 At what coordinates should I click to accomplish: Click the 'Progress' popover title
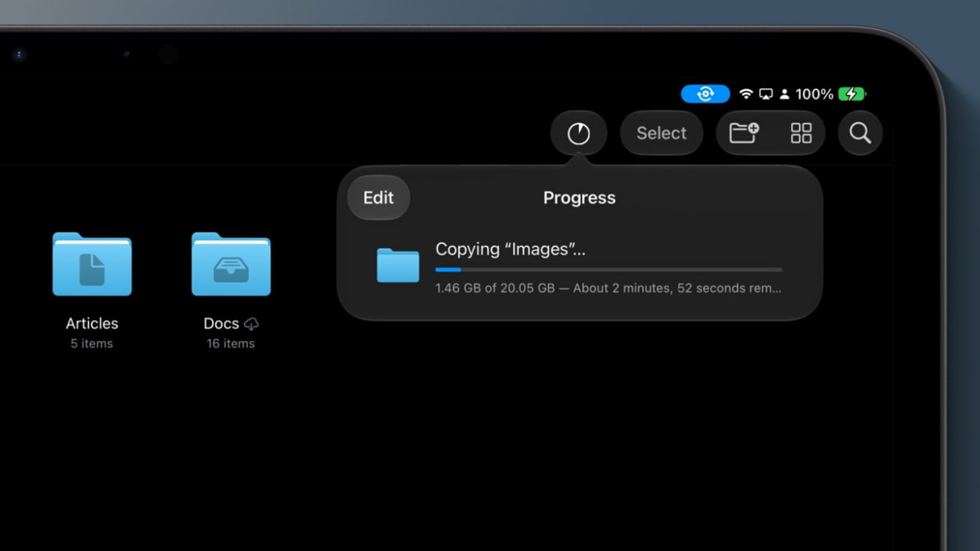[579, 197]
